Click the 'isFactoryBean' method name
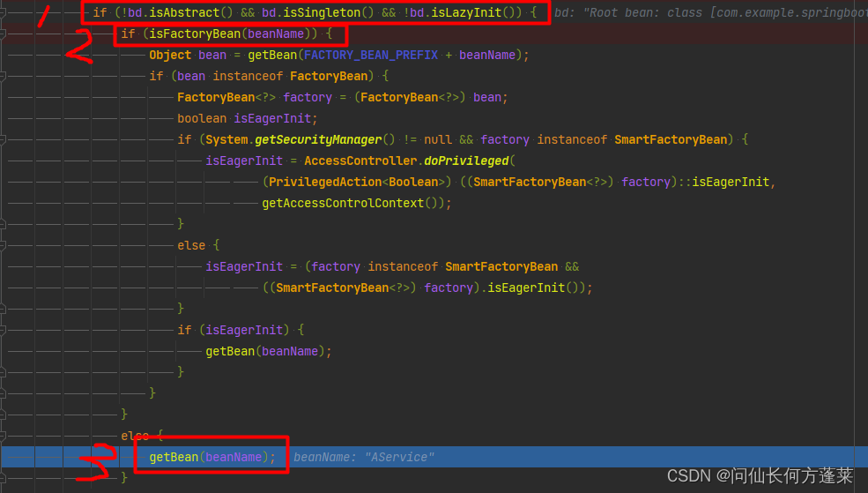The image size is (868, 493). click(x=195, y=34)
